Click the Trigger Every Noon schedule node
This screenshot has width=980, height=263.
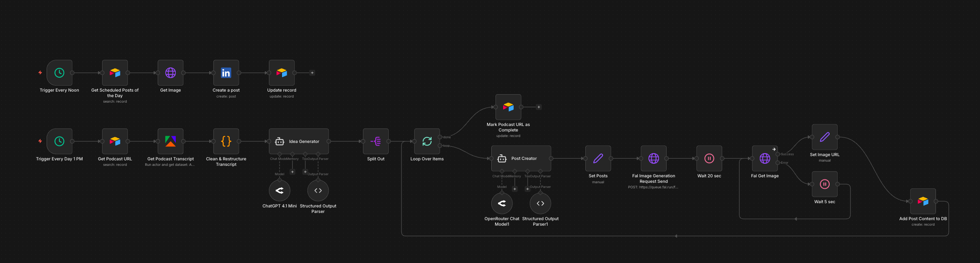pyautogui.click(x=59, y=73)
